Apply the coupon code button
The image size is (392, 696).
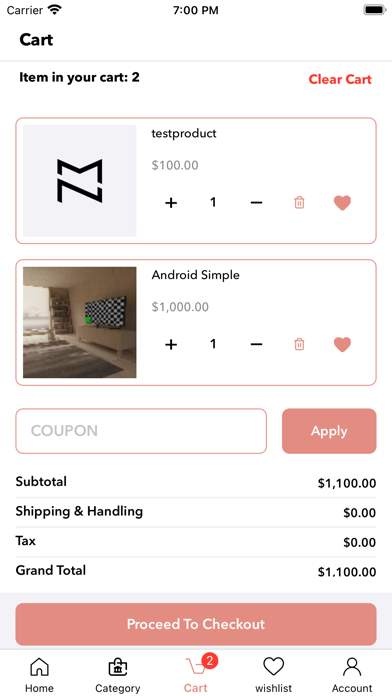click(x=329, y=431)
